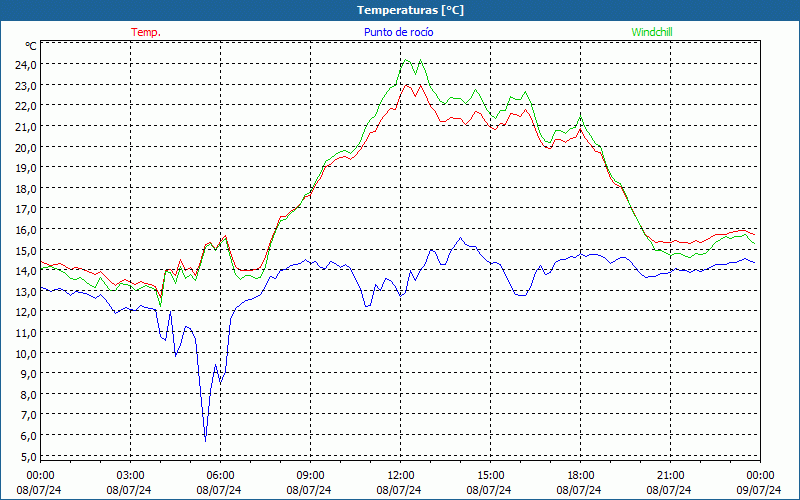
Task: Select the 11,0 y-axis value
Action: [26, 333]
